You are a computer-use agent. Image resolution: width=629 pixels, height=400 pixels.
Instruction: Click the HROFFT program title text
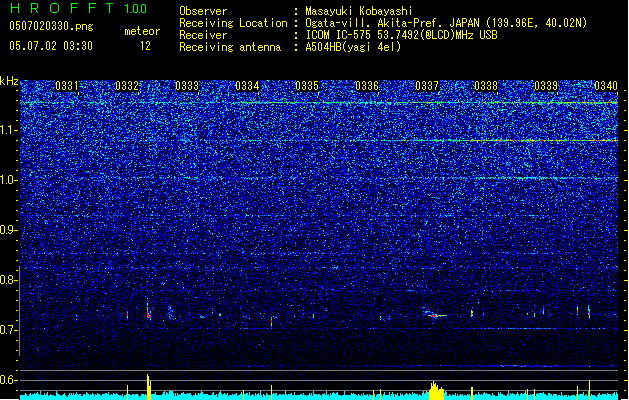[62, 8]
